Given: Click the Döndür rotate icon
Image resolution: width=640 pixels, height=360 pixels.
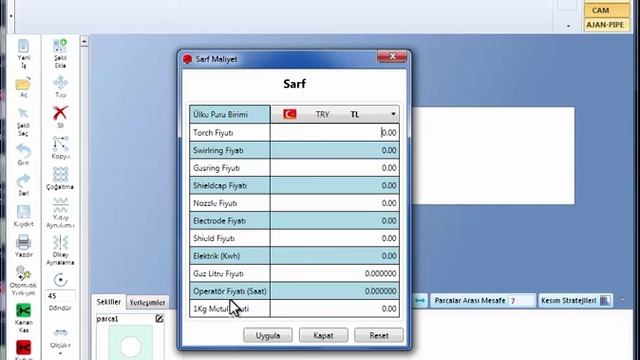Looking at the screenshot, I should (x=60, y=280).
